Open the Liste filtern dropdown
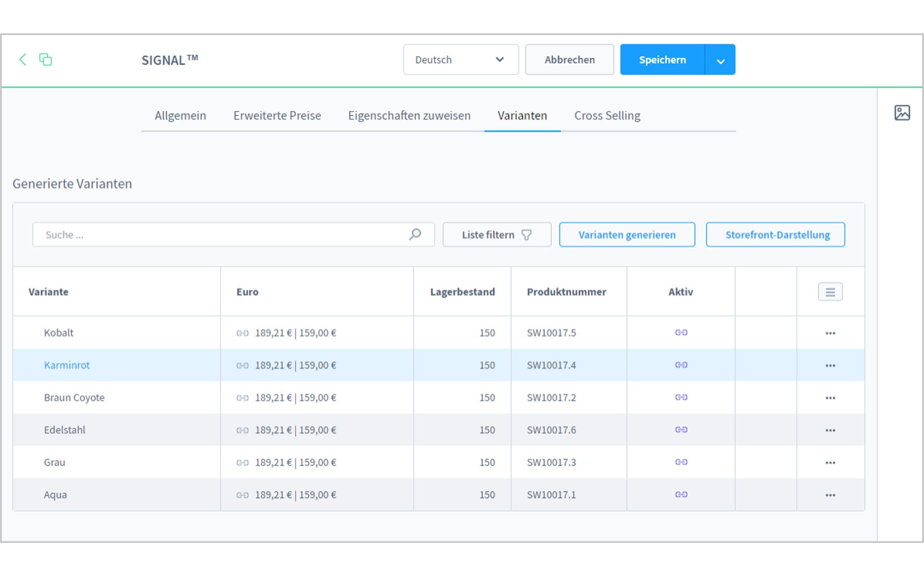 click(x=496, y=234)
